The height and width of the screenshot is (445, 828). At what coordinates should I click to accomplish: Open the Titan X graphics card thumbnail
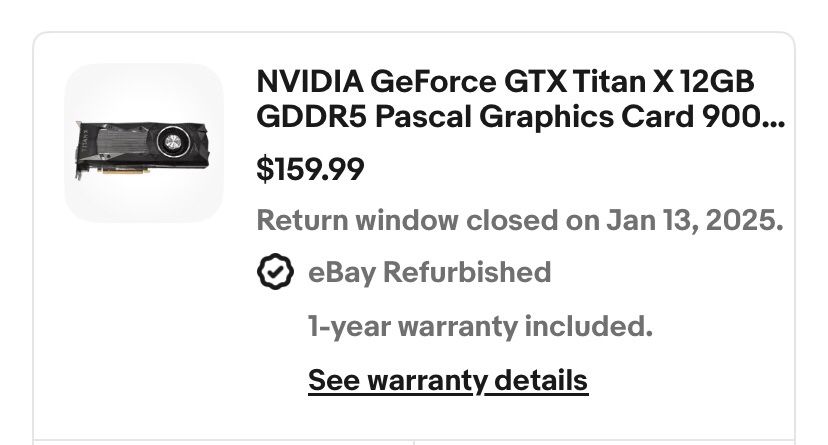pos(143,143)
